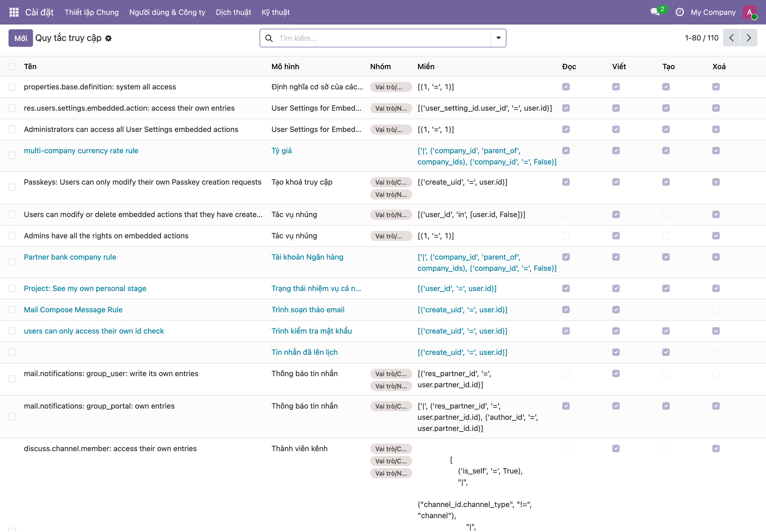Open Dịch thuật menu
The height and width of the screenshot is (532, 766).
(x=233, y=12)
